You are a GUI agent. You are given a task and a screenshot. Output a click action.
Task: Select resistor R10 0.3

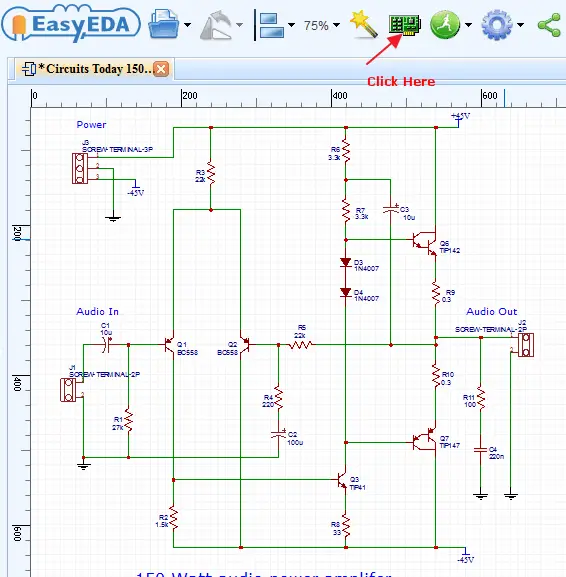click(436, 375)
